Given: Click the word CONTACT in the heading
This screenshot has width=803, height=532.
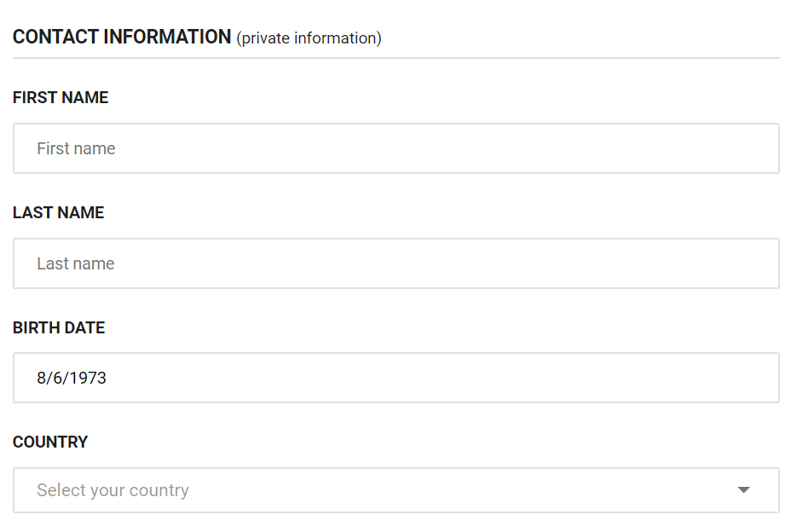Looking at the screenshot, I should pos(55,38).
